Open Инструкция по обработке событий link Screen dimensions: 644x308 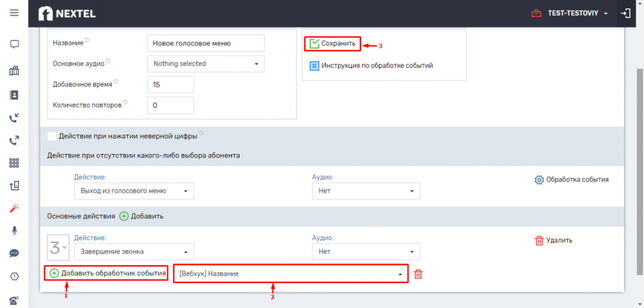coord(371,65)
